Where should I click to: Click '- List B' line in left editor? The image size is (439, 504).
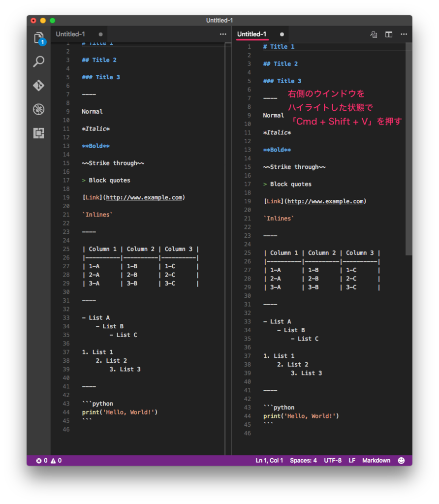pyautogui.click(x=110, y=326)
